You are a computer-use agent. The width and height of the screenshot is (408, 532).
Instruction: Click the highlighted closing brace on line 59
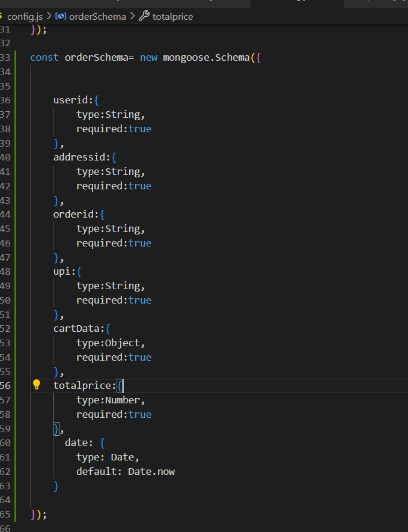[56, 429]
